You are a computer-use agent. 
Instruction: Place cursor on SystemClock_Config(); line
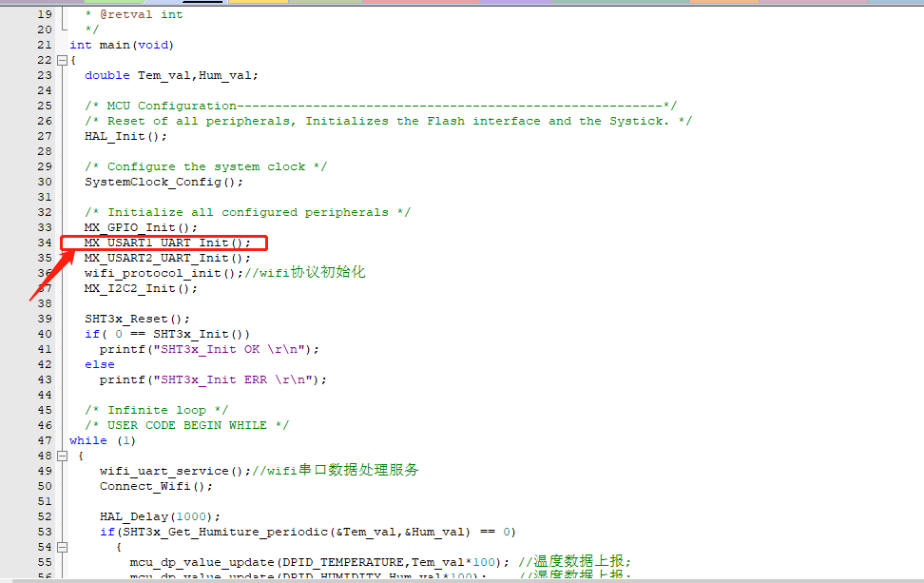coord(164,182)
